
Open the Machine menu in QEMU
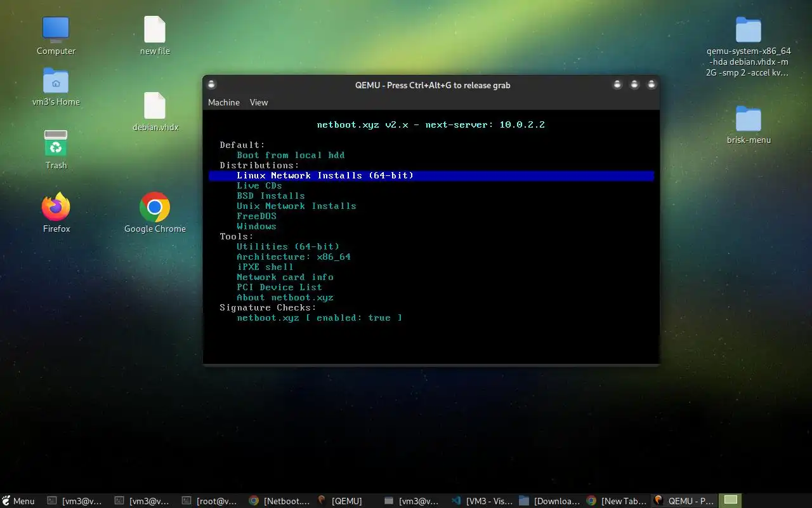pyautogui.click(x=224, y=102)
